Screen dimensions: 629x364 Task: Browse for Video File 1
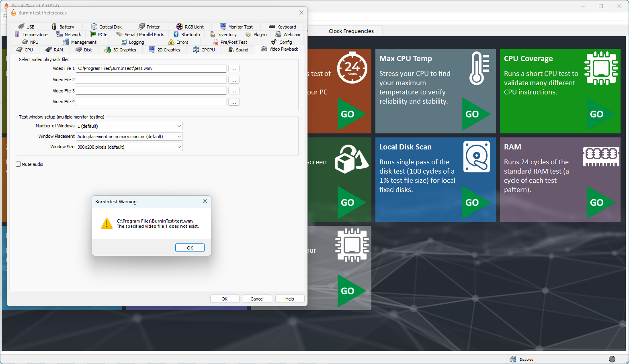(234, 69)
